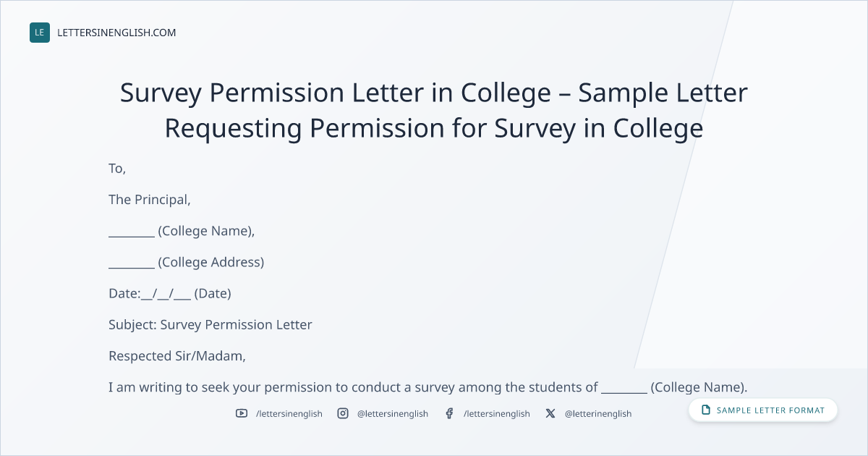Open the /lettersinenglish Facebook handle
The image size is (868, 456).
pos(497,413)
